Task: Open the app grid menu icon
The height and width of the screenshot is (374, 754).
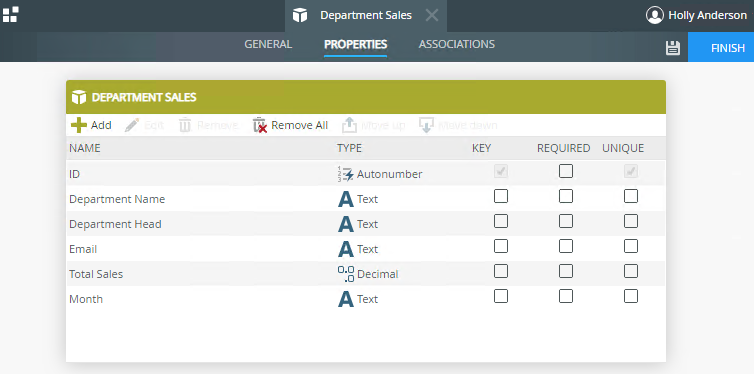Action: coord(10,14)
